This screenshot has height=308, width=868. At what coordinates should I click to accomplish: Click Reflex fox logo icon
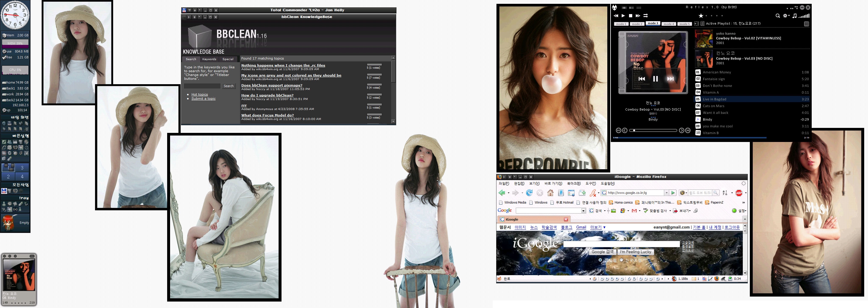pos(615,7)
